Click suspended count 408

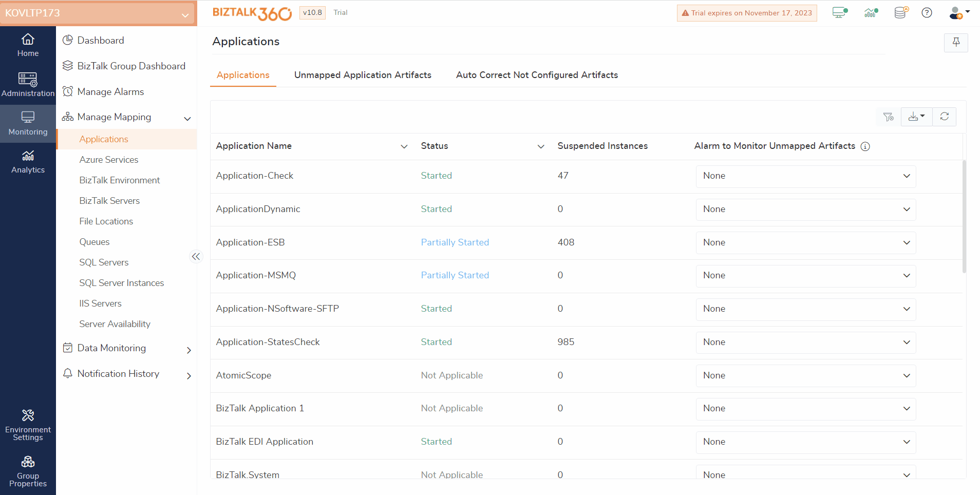(566, 242)
